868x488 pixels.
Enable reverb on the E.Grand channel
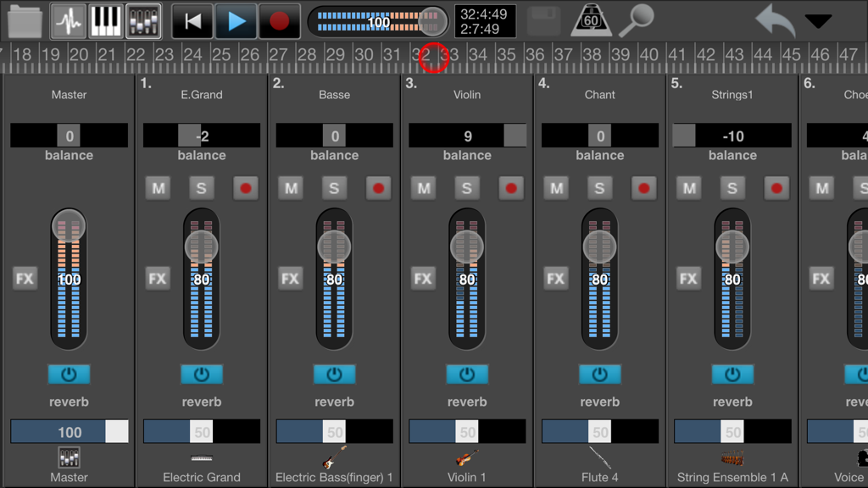201,374
